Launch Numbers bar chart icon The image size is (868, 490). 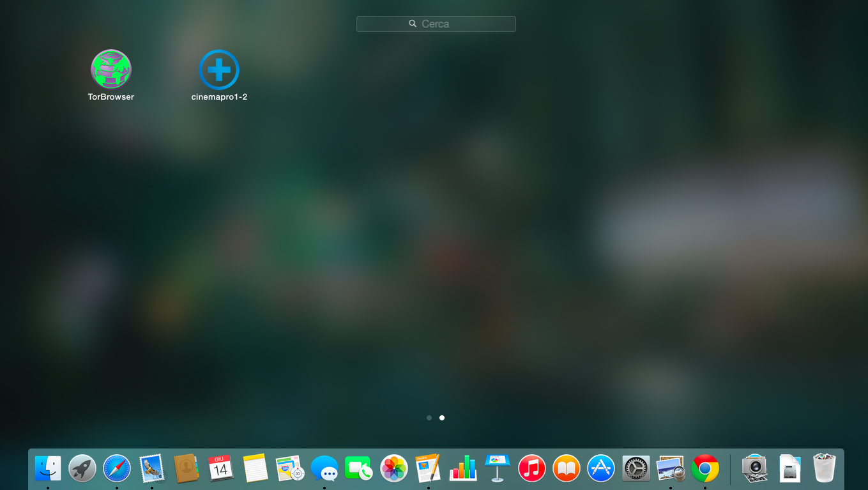point(463,469)
